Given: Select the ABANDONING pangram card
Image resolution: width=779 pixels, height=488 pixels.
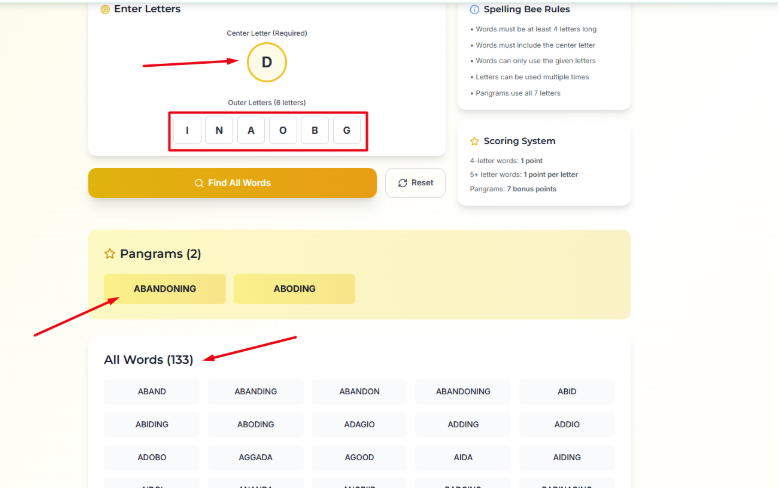Looking at the screenshot, I should (x=165, y=289).
